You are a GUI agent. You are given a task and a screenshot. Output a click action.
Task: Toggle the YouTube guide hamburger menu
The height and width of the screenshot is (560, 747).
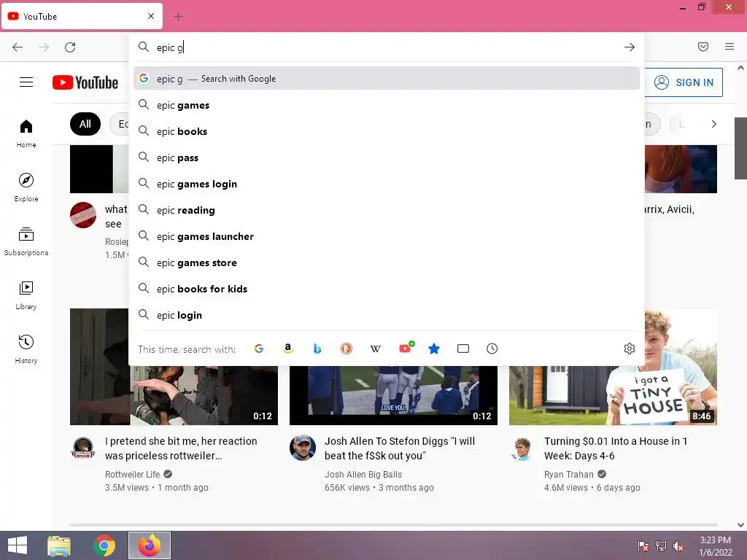(x=26, y=82)
